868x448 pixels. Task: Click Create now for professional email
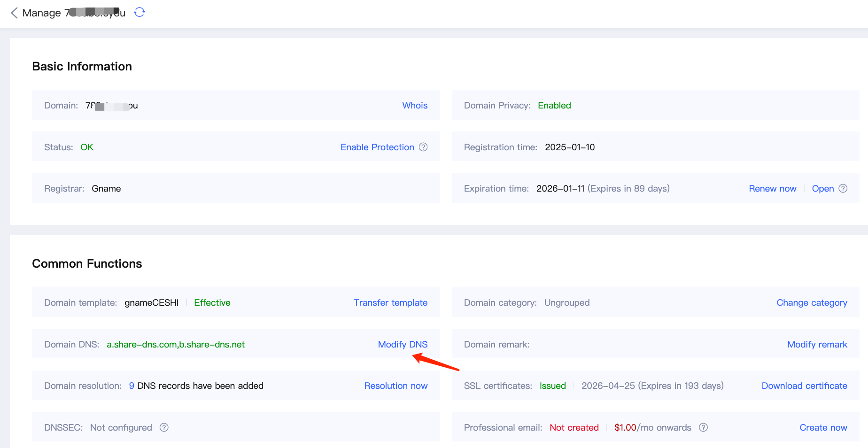point(823,427)
